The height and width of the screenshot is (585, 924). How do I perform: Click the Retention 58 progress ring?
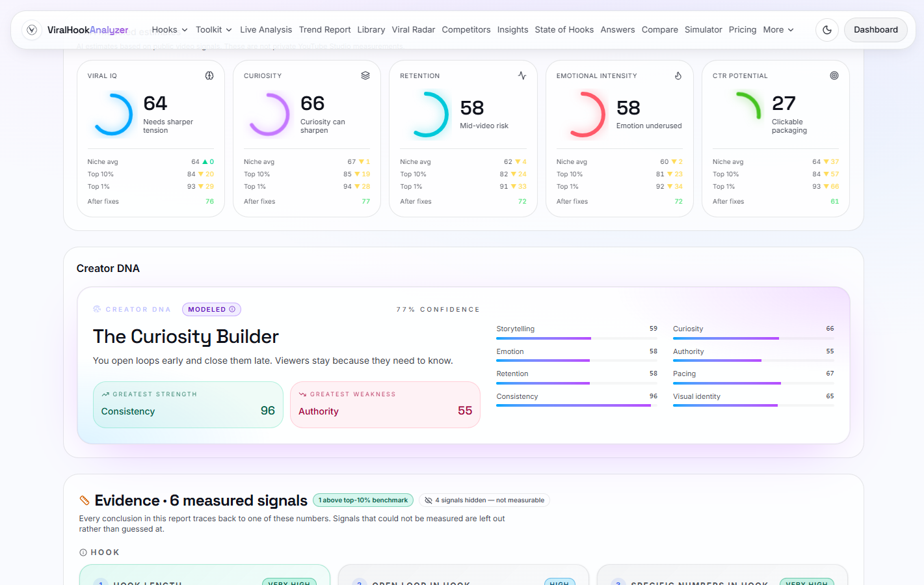click(x=426, y=115)
